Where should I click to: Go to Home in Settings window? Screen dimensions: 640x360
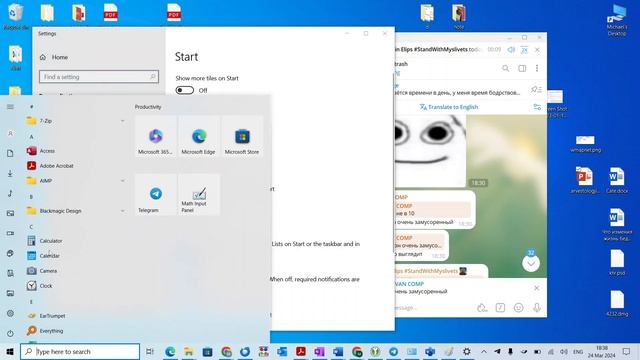(54, 57)
